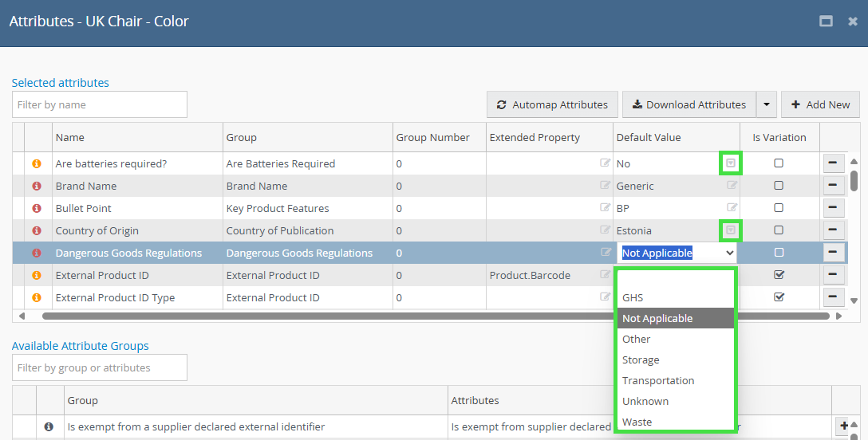Image resolution: width=868 pixels, height=440 pixels.
Task: Click Automap Attributes button
Action: point(552,104)
